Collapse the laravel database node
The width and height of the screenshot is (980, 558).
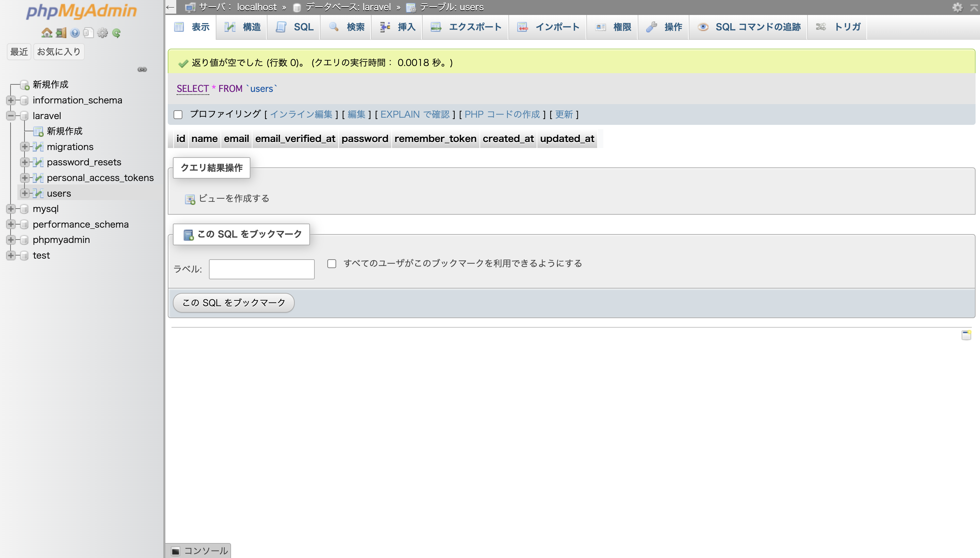(x=11, y=116)
